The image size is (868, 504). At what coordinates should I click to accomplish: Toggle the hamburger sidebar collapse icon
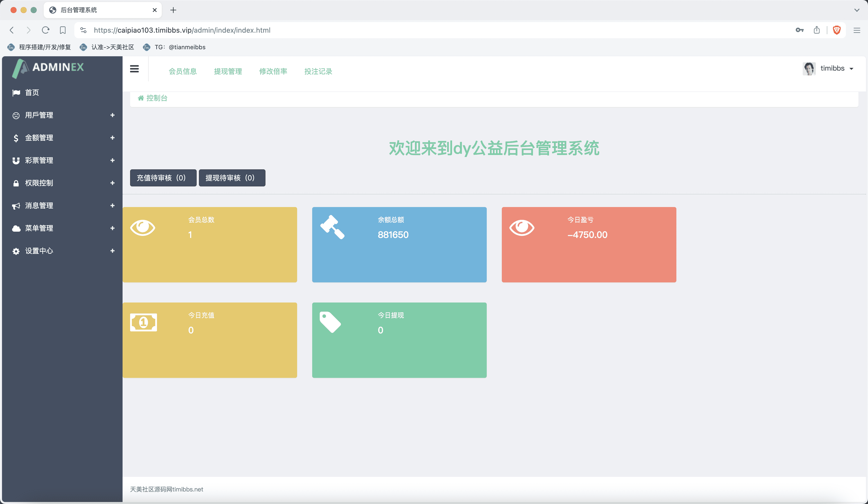(x=134, y=69)
